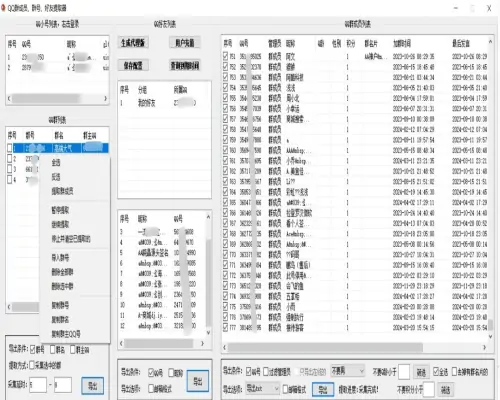Viewport: 500px width, 400px height.
Task: Select 全选 in the context menu
Action: point(56,162)
